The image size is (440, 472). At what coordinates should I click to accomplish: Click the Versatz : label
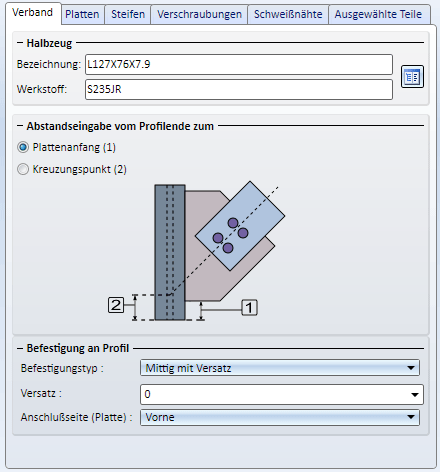[41, 393]
